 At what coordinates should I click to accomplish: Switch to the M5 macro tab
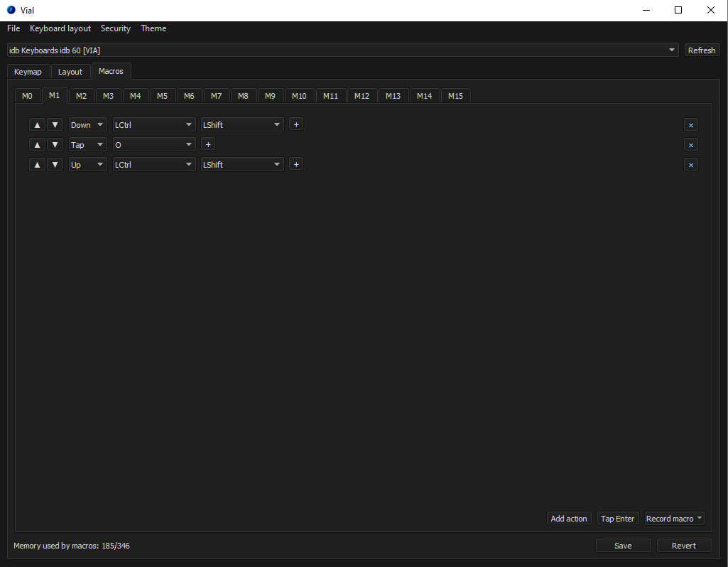coord(162,95)
